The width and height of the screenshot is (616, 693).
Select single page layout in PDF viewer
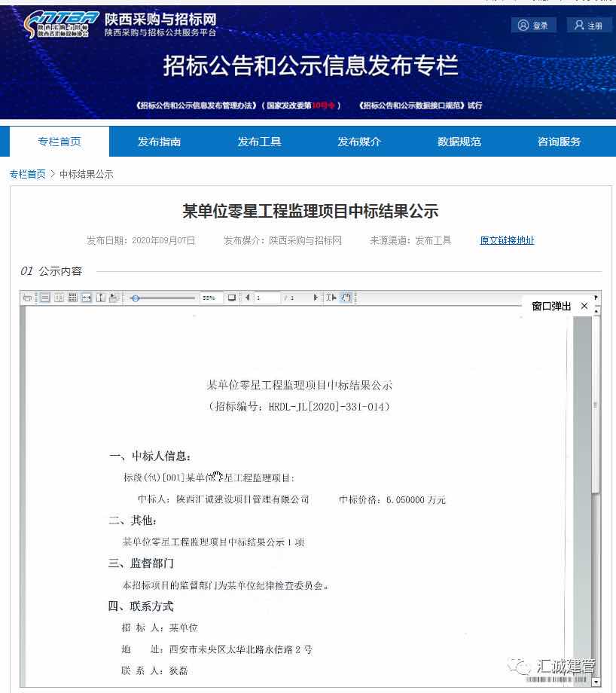coord(45,298)
